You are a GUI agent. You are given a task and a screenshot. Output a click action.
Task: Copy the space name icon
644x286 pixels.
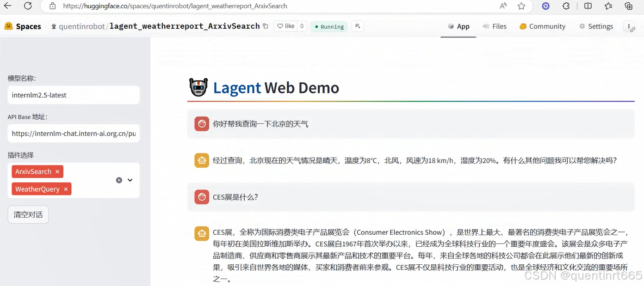[266, 26]
